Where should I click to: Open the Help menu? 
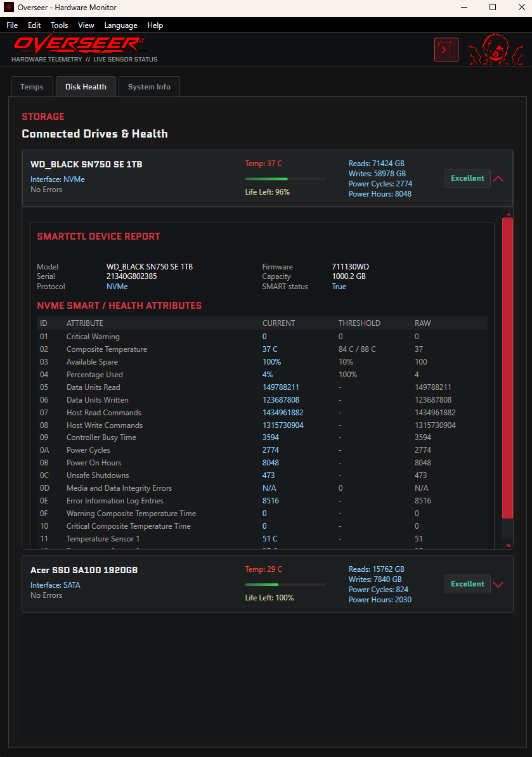155,25
